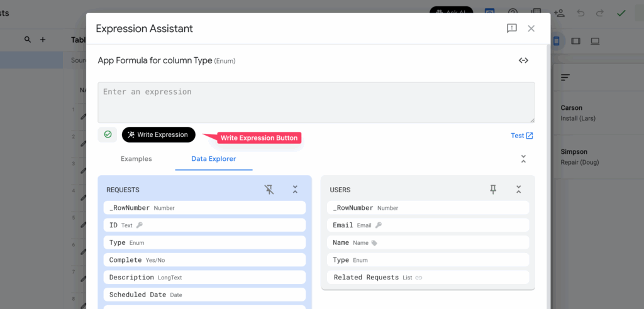Click the plus add icon beside search
This screenshot has width=644, height=309.
[x=43, y=40]
